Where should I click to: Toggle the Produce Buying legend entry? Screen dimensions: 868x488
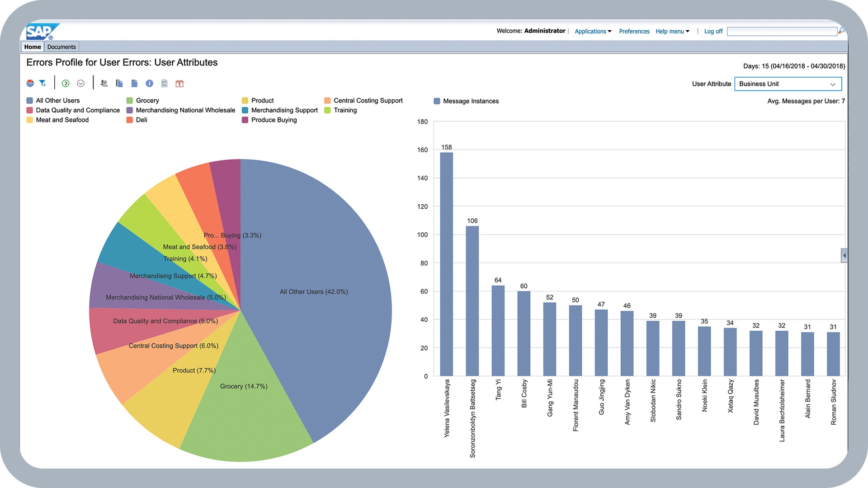269,120
